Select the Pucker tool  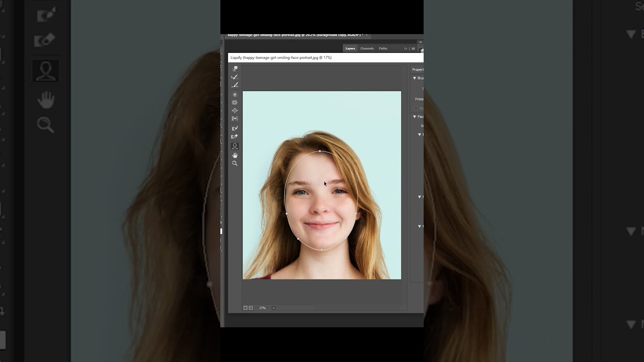[x=234, y=103]
